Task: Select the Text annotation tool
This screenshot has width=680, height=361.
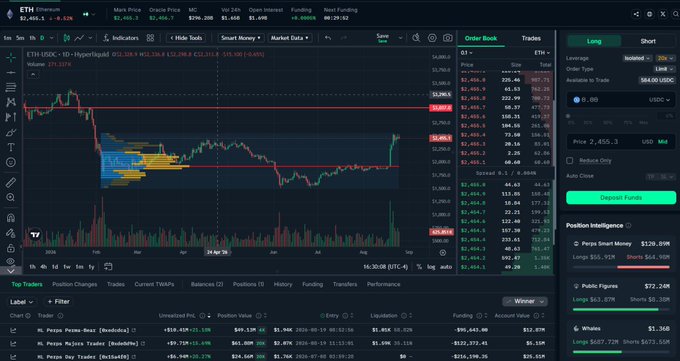Action: (x=11, y=147)
